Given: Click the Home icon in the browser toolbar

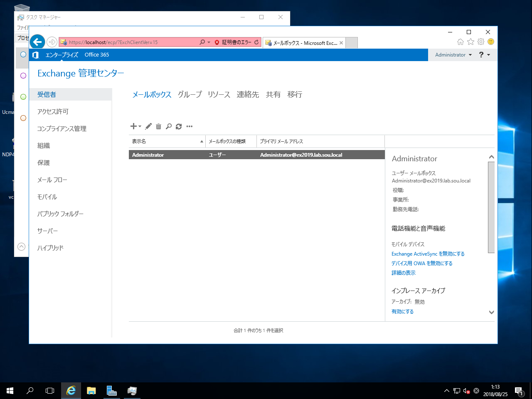Looking at the screenshot, I should (461, 42).
